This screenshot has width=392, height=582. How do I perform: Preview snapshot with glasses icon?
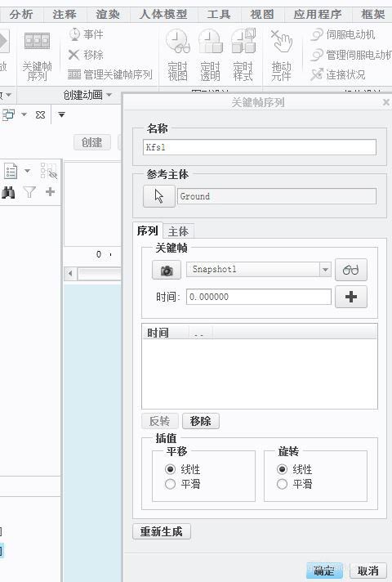[x=351, y=270]
